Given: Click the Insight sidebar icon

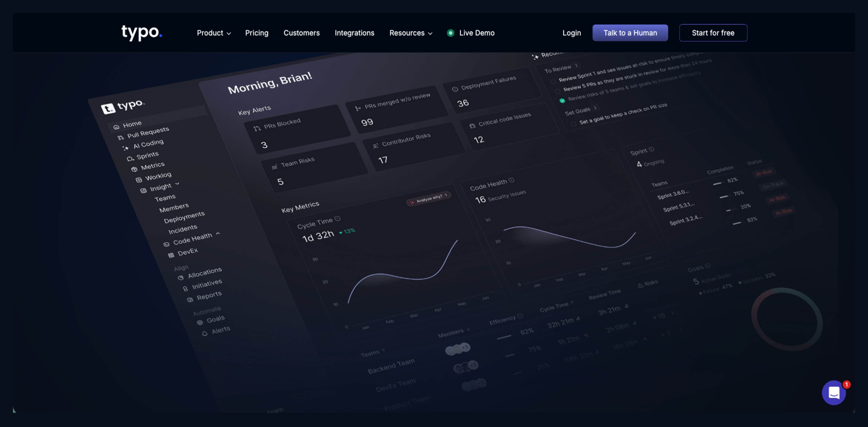Looking at the screenshot, I should (143, 190).
